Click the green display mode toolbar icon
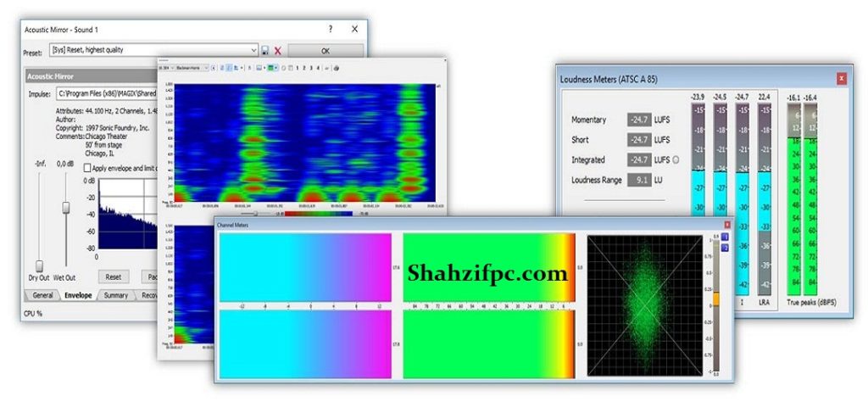This screenshot has width=868, height=402. click(272, 67)
